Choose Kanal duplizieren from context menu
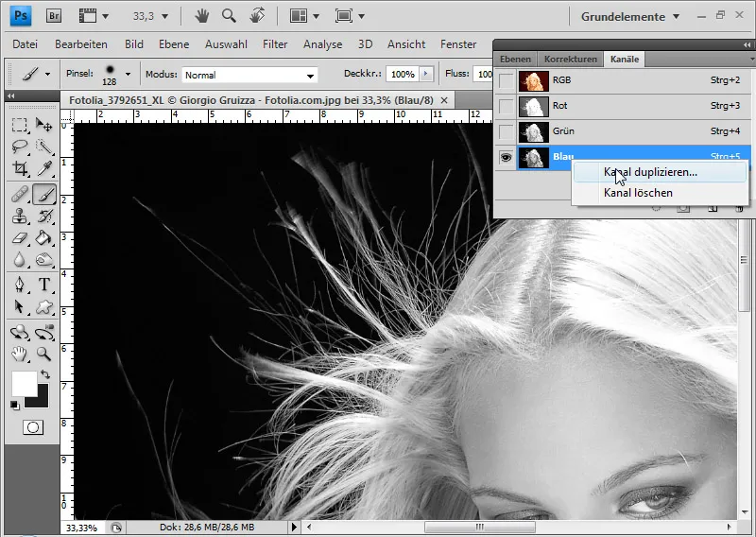Screen dimensions: 756x537 pos(660,172)
